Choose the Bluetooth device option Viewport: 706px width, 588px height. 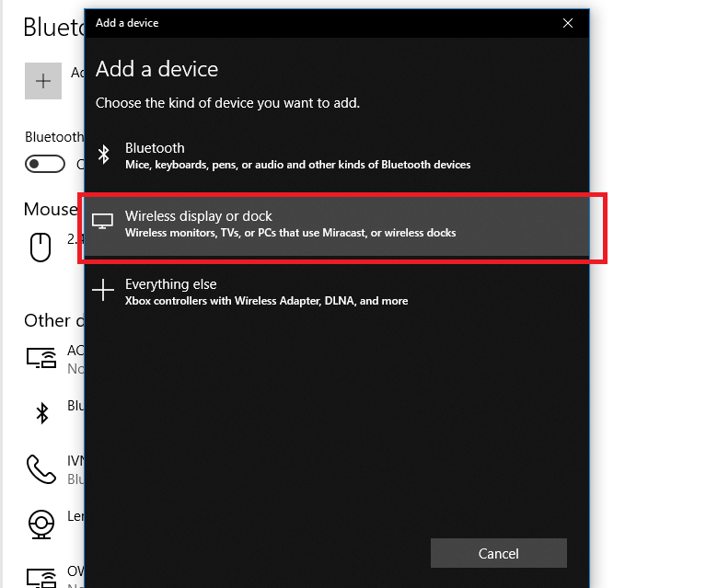click(337, 156)
